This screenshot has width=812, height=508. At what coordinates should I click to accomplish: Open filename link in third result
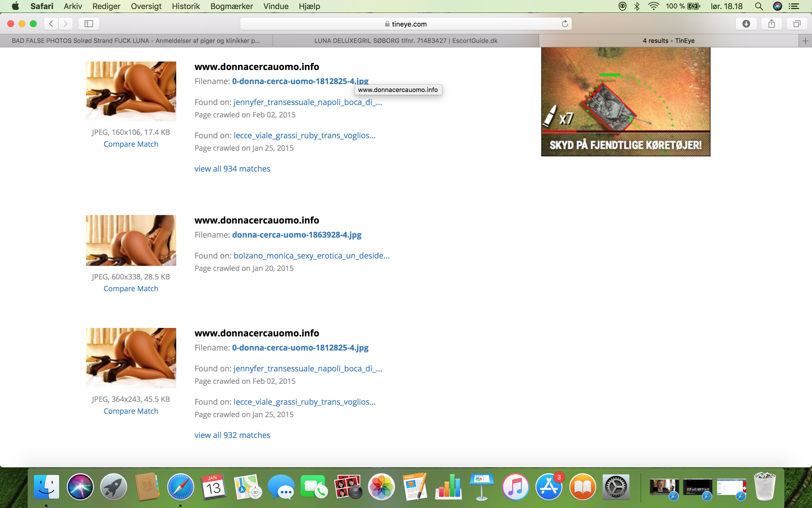pyautogui.click(x=300, y=348)
